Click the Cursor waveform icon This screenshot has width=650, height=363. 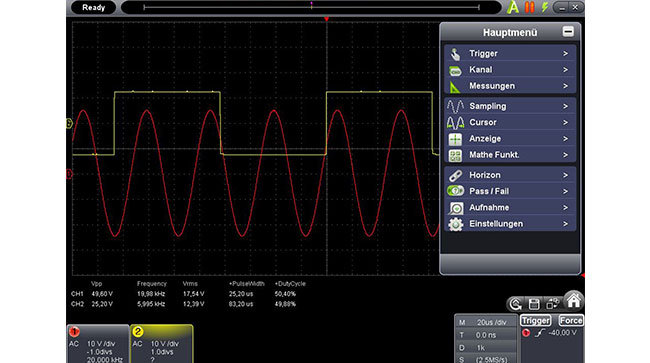(455, 123)
